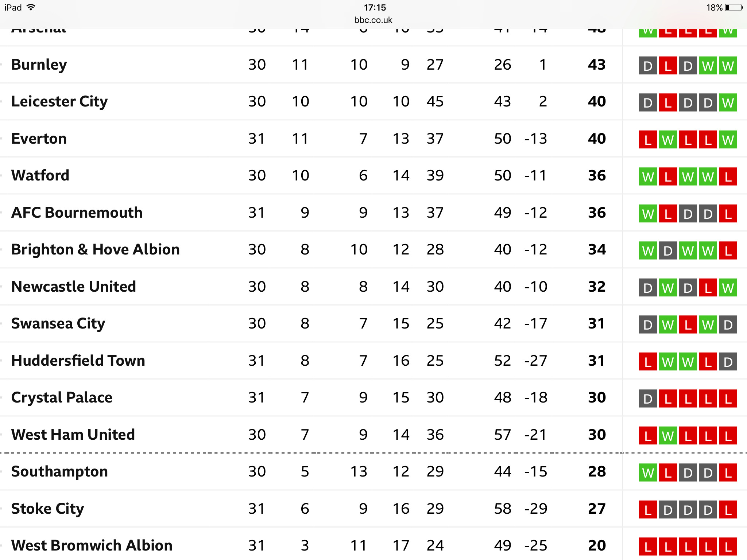747x560 pixels.
Task: Select AFC Bournemouth team name
Action: point(77,213)
